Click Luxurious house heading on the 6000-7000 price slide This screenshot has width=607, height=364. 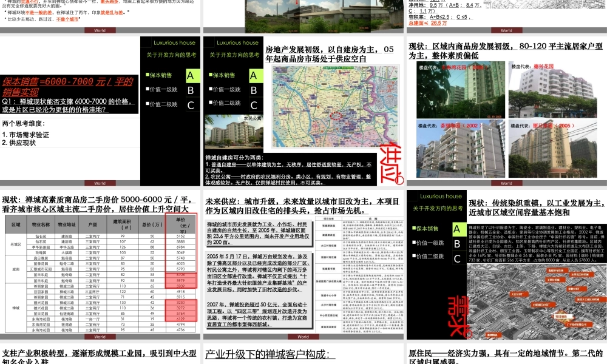pos(174,43)
